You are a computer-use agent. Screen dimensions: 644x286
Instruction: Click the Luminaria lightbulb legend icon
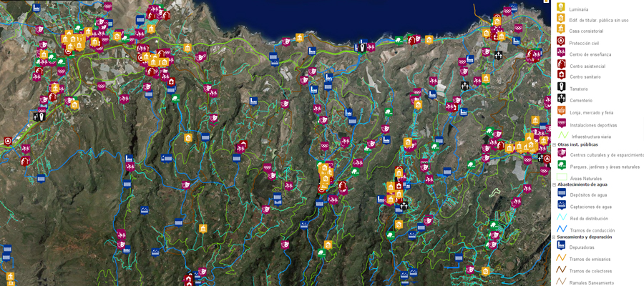pos(560,7)
